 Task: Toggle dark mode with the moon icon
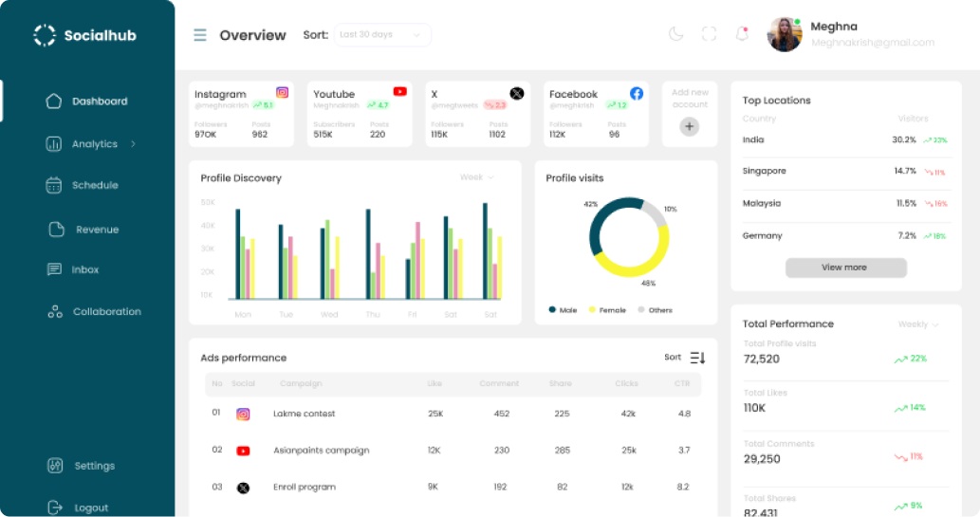pyautogui.click(x=675, y=34)
